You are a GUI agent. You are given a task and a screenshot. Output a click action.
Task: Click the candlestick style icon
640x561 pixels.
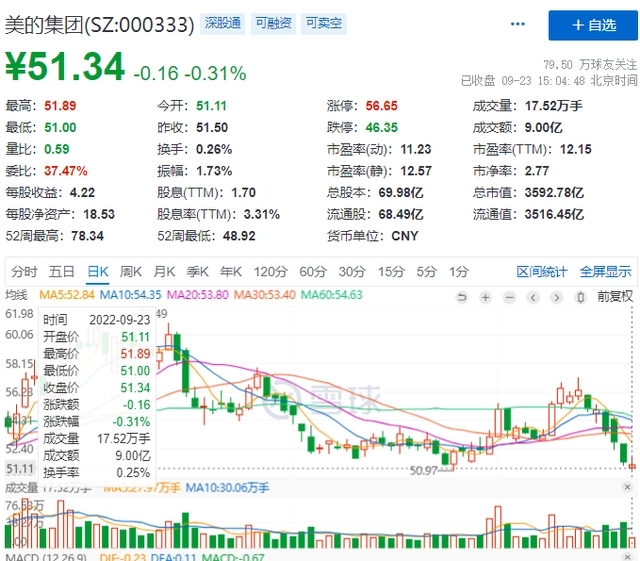click(x=580, y=297)
